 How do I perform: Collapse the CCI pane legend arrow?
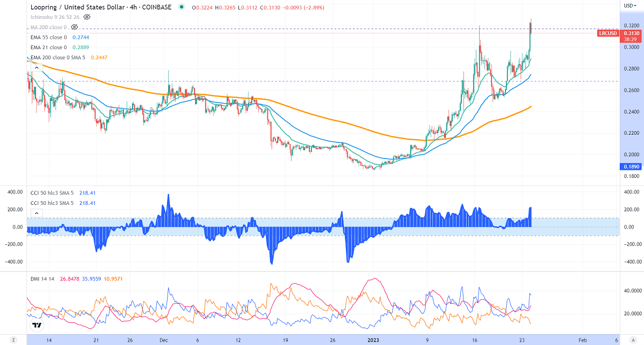point(37,213)
